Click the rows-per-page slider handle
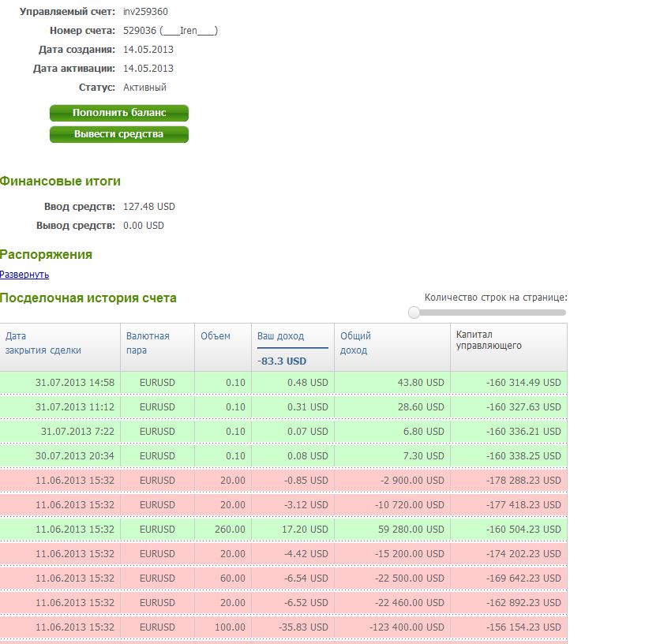 (414, 313)
